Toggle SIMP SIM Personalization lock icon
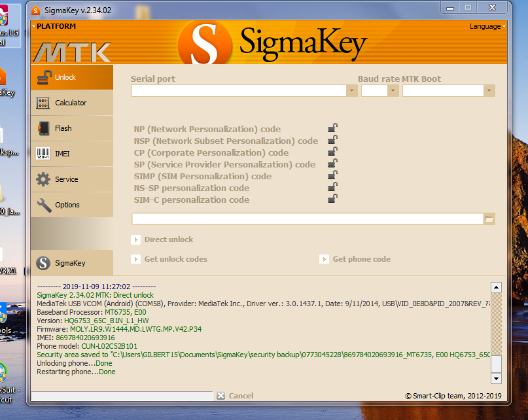Viewport: 528px width, 420px height. [332, 175]
